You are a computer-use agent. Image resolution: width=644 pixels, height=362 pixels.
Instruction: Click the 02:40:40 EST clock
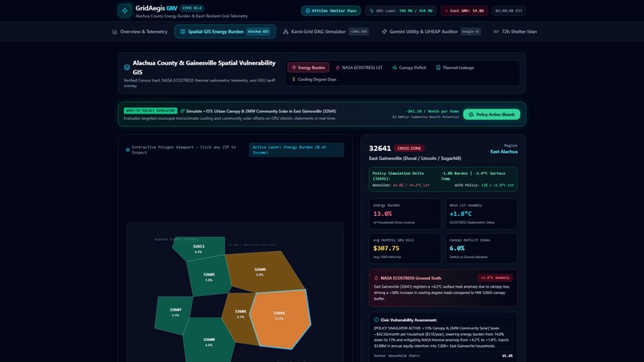tap(509, 10)
